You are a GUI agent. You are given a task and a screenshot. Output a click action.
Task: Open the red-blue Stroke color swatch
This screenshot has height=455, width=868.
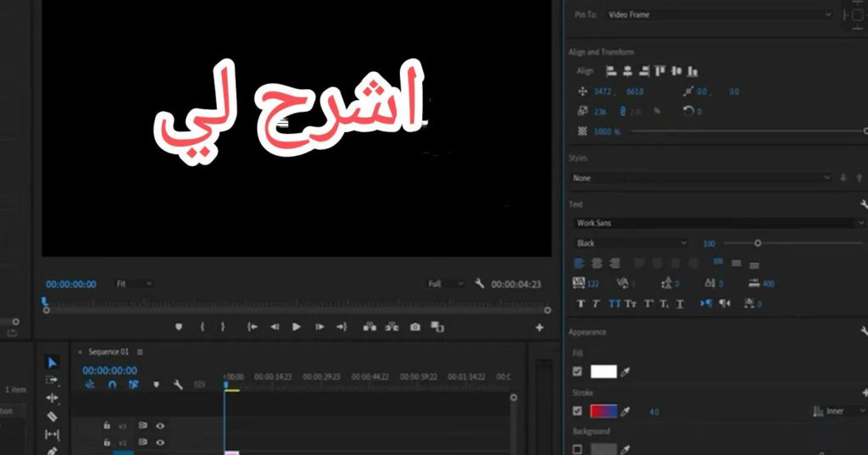click(x=604, y=411)
